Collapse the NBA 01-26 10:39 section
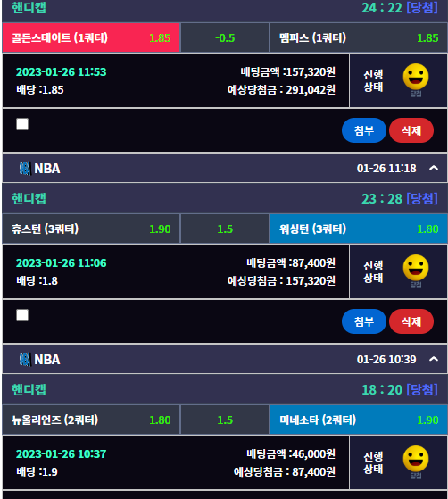Screen dimensions: 448x499 click(434, 359)
